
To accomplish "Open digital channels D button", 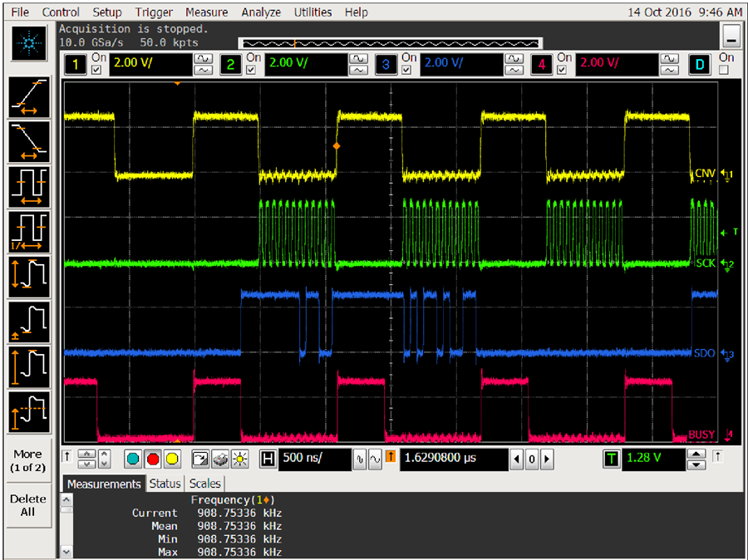I will point(700,65).
